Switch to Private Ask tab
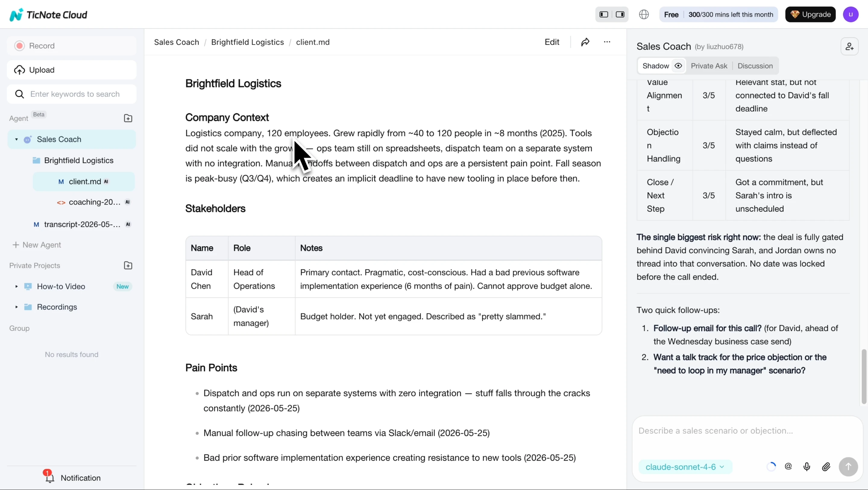 [709, 66]
